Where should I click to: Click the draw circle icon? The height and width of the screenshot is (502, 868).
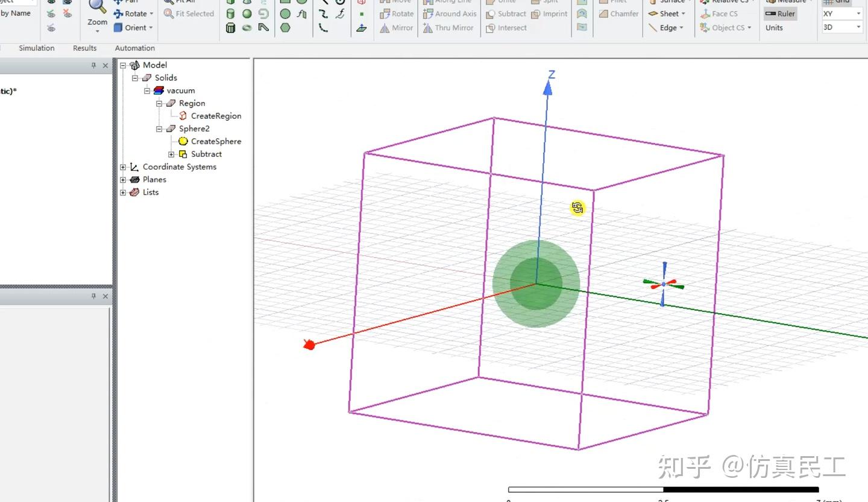click(x=285, y=13)
